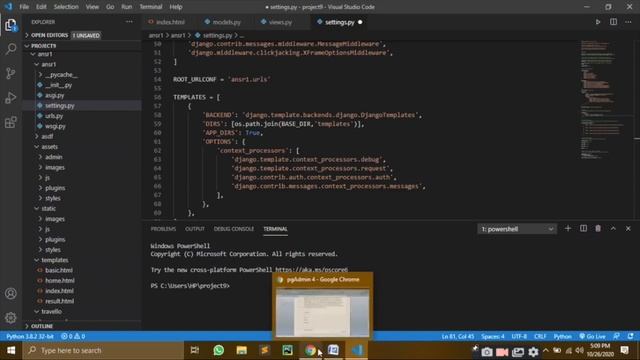Click Task View button on taskbar

coord(195,350)
